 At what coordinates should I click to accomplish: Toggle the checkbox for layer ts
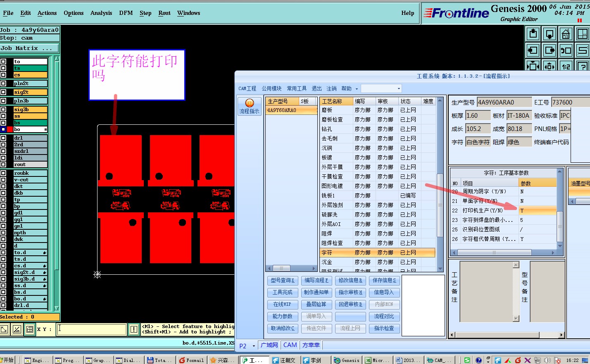3,68
